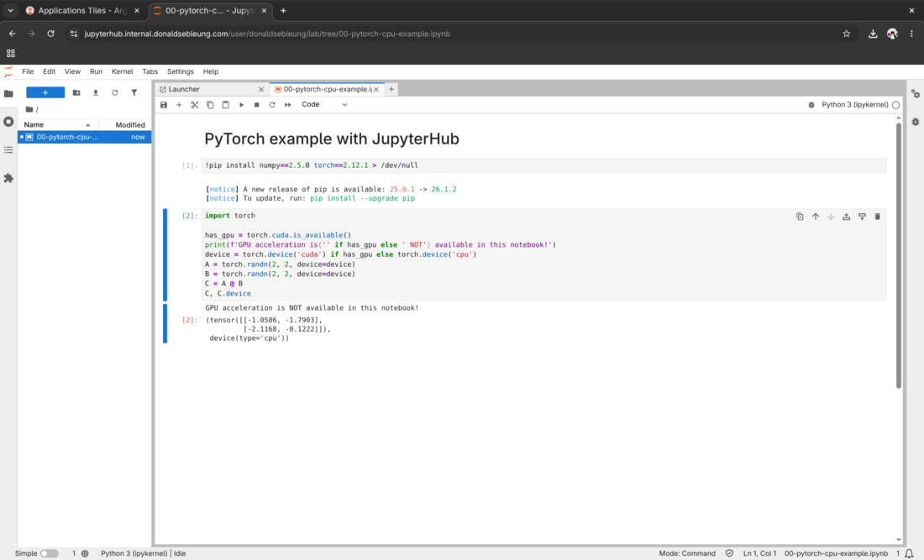Click into the pip install code cell
The height and width of the screenshot is (560, 924).
544,165
